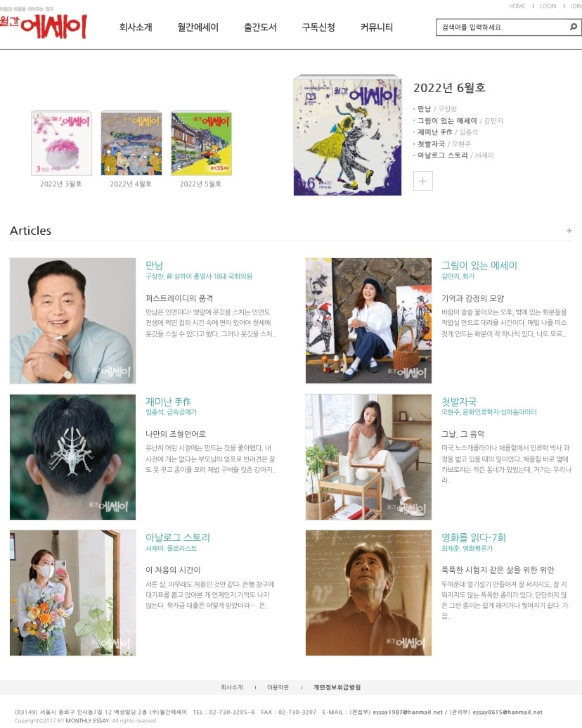The width and height of the screenshot is (582, 728).
Task: Click 개인정보취급방침 footer link
Action: pos(337,687)
